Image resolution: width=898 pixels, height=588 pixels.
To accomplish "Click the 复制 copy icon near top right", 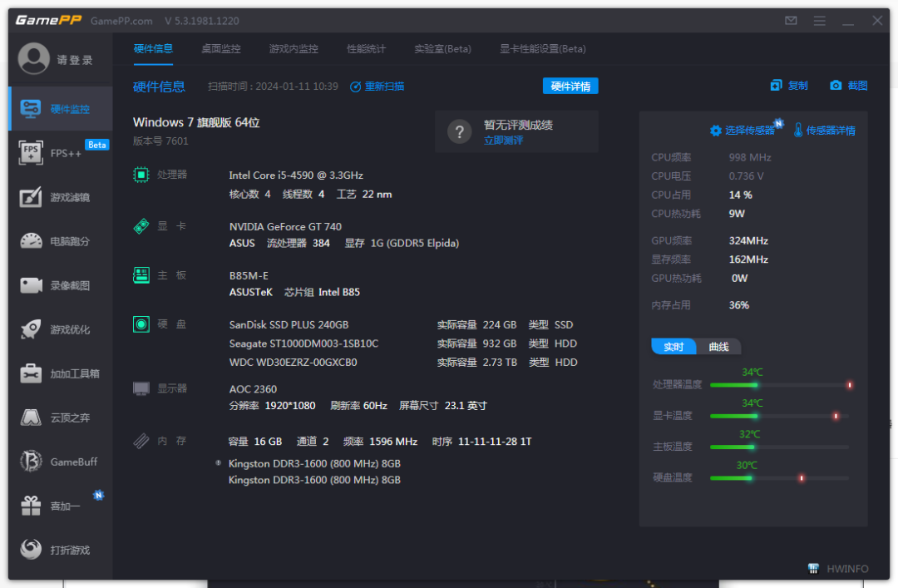I will (776, 86).
